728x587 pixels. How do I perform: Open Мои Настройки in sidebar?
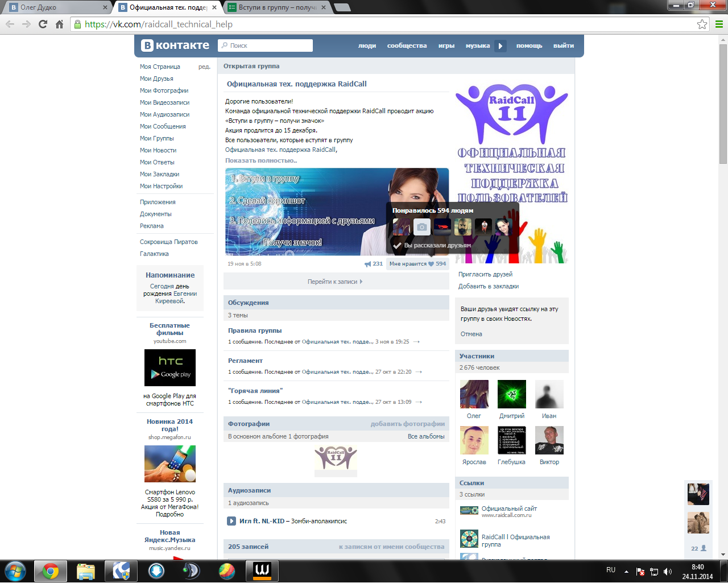coord(162,186)
